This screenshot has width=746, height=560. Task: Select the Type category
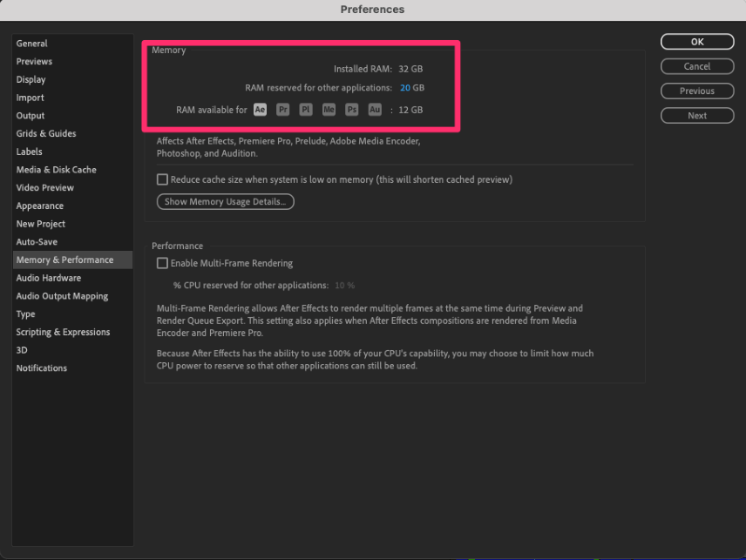(x=72, y=314)
